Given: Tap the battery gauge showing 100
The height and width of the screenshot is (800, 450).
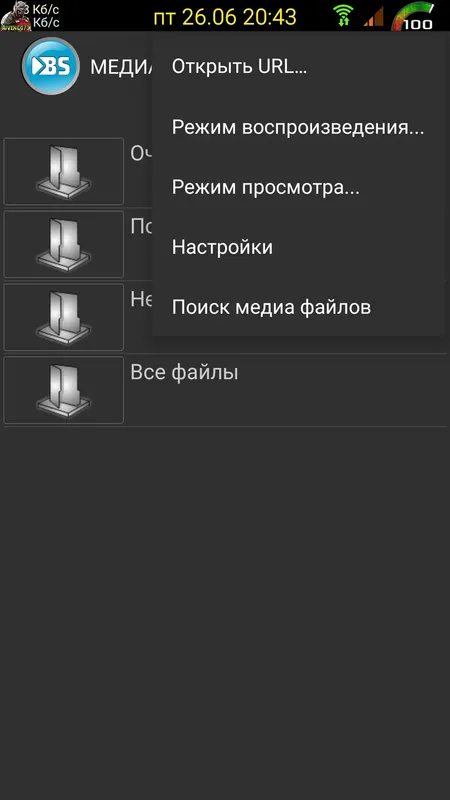Looking at the screenshot, I should 413,16.
